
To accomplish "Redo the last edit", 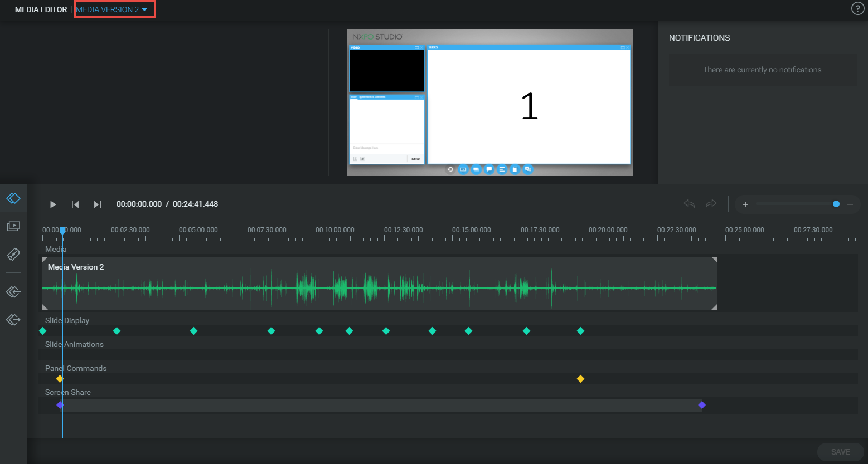I will (x=711, y=204).
